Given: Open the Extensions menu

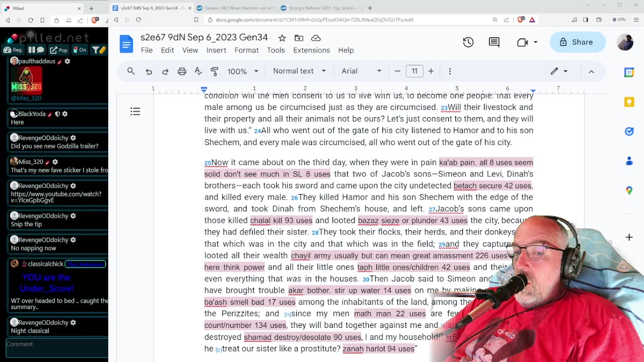Looking at the screenshot, I should 311,50.
